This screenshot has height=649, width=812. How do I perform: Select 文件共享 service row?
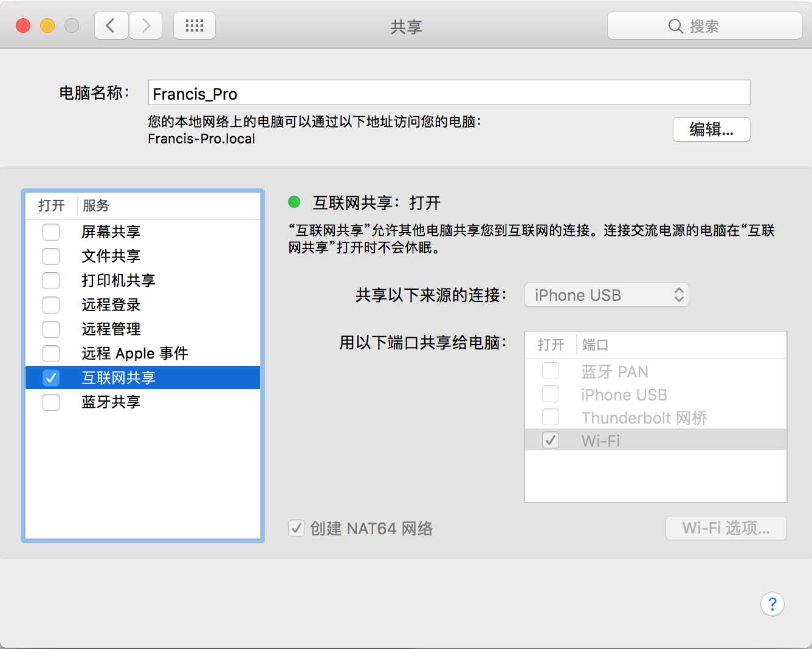point(143,256)
